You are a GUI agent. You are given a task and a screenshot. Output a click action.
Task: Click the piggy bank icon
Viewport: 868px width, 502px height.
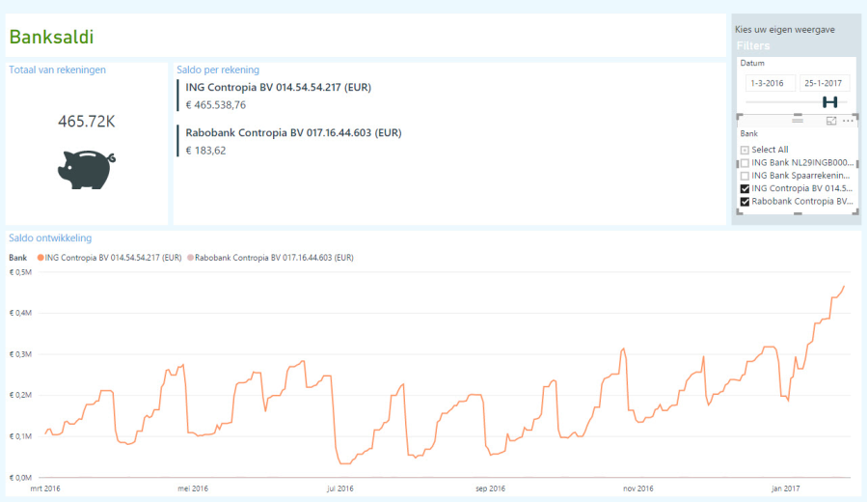point(86,169)
